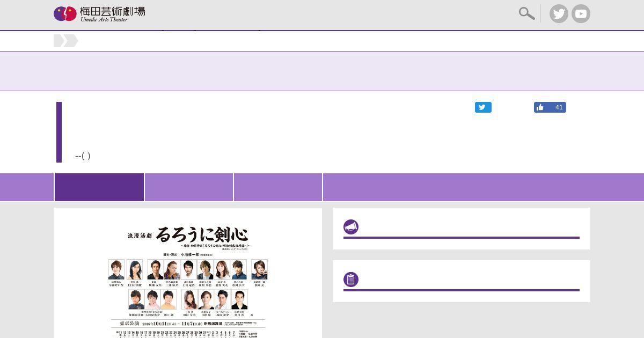644x338 pixels.
Task: Select the second tab in the purple bar
Action: pyautogui.click(x=189, y=187)
